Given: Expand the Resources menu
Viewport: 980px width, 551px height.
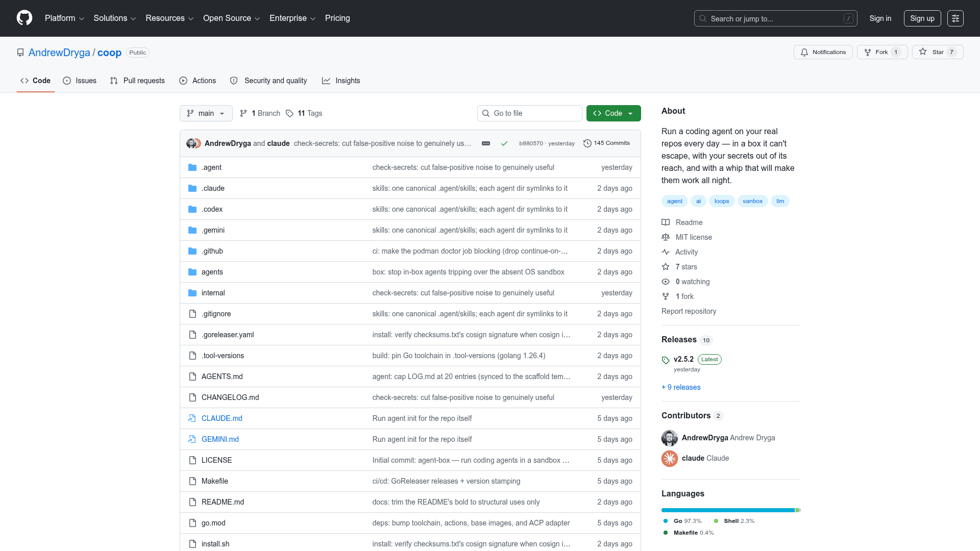Looking at the screenshot, I should (x=169, y=18).
